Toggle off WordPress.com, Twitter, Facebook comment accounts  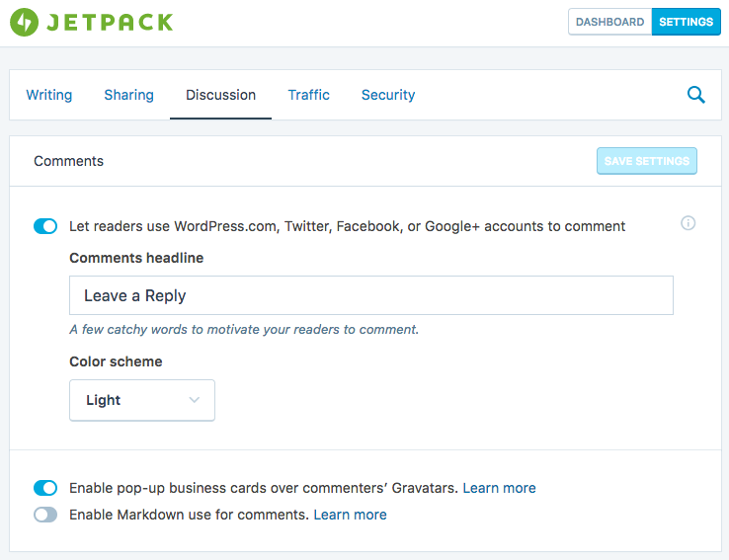[45, 226]
